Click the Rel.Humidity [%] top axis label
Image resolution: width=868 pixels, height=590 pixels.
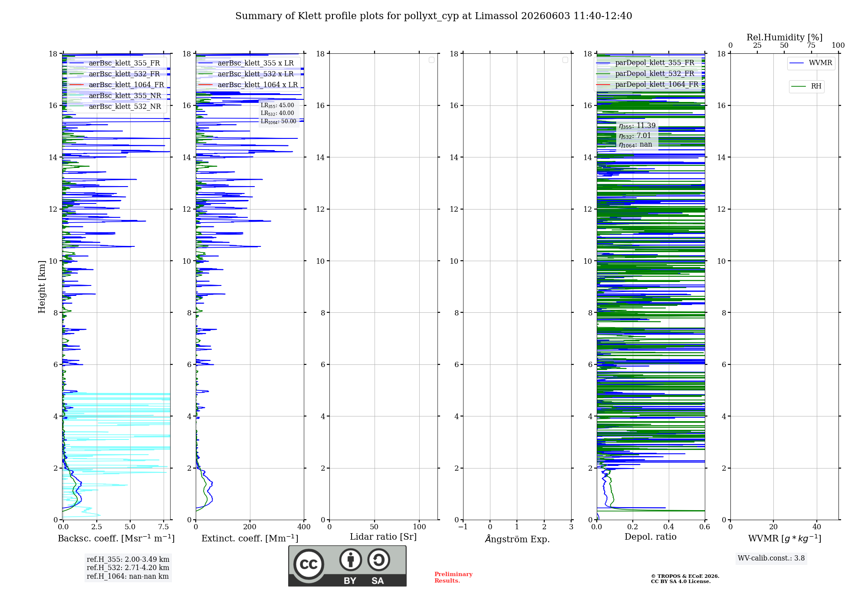click(x=784, y=37)
